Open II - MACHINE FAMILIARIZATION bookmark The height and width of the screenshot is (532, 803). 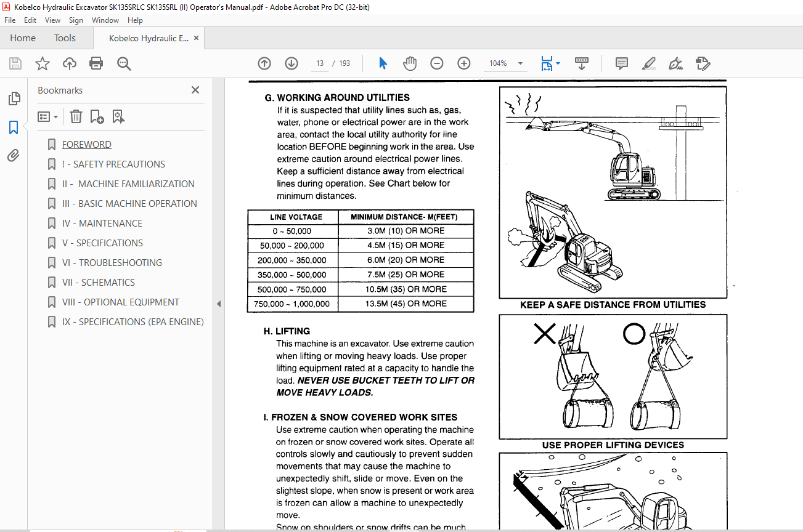(128, 184)
